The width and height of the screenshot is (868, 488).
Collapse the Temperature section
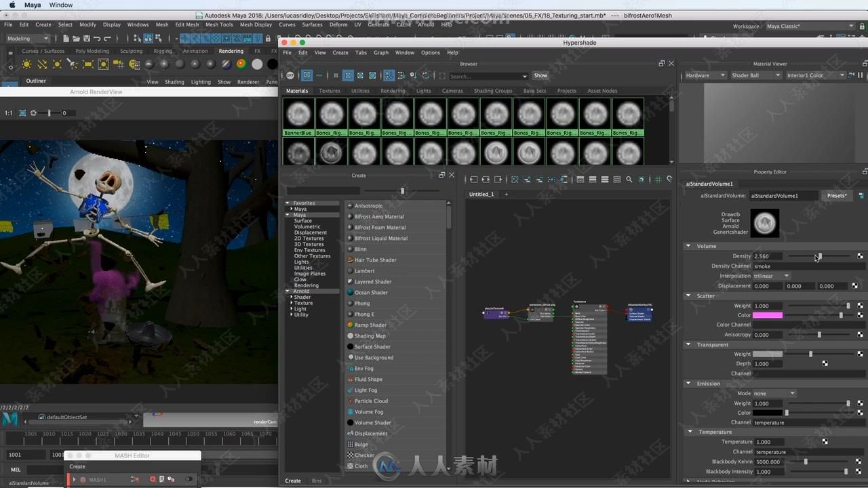point(690,432)
